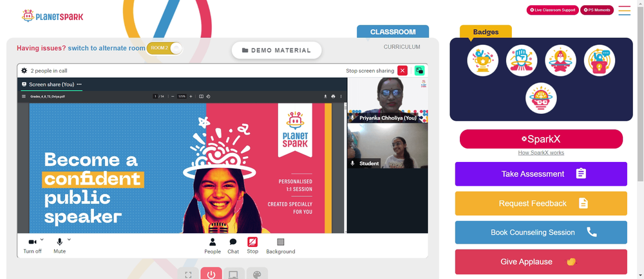Click Give Applause button
The image size is (644, 279).
541,262
